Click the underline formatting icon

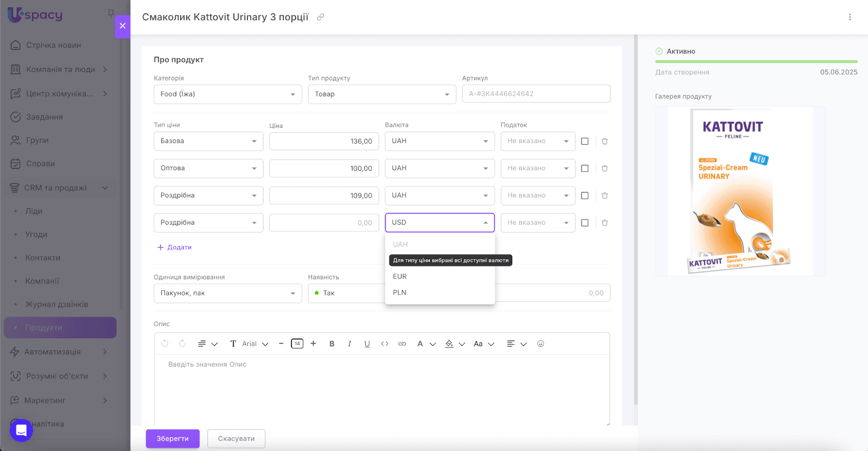pos(367,344)
